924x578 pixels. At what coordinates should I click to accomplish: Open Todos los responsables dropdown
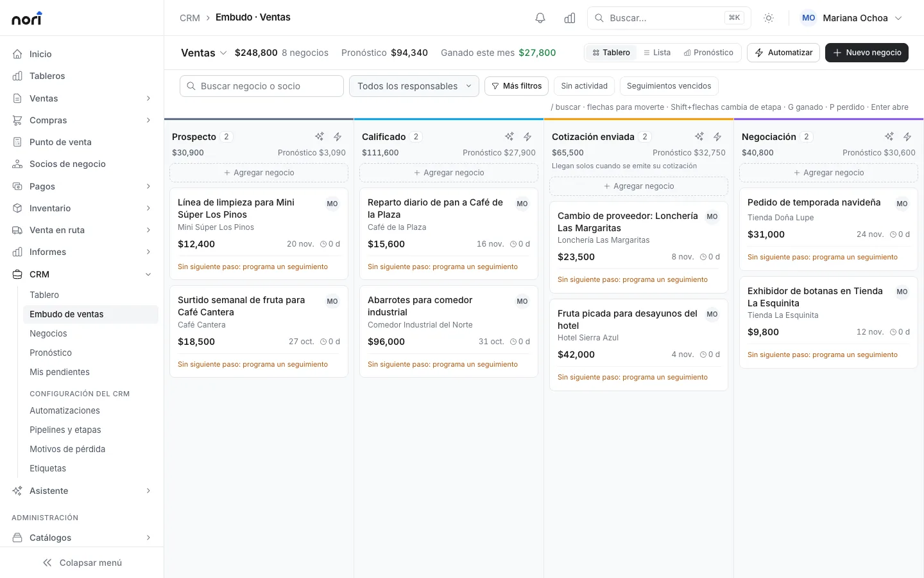414,86
